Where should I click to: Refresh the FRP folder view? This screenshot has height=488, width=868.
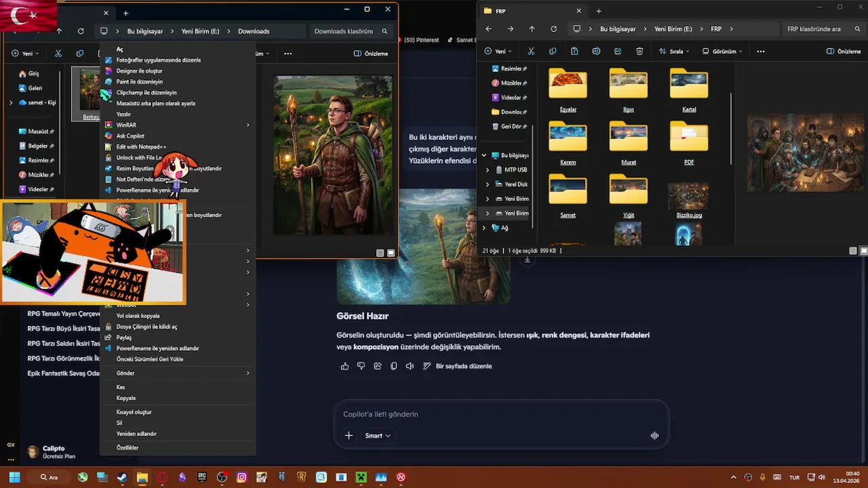(553, 29)
